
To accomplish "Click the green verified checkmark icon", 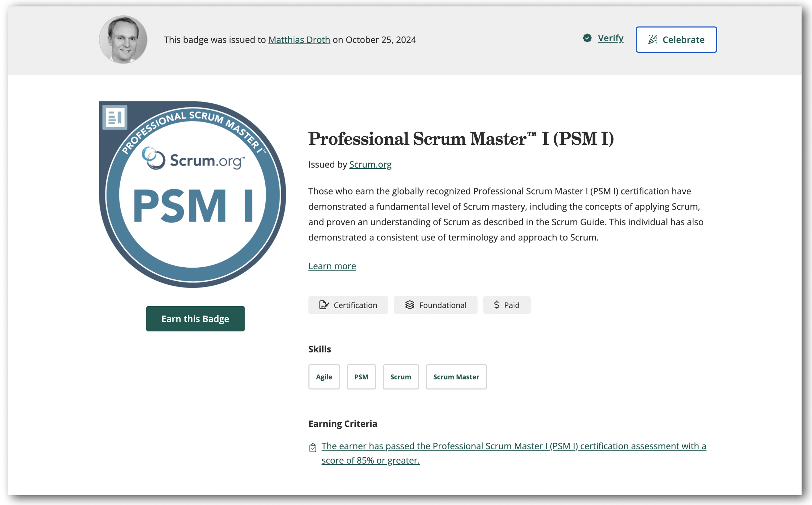I will point(587,38).
